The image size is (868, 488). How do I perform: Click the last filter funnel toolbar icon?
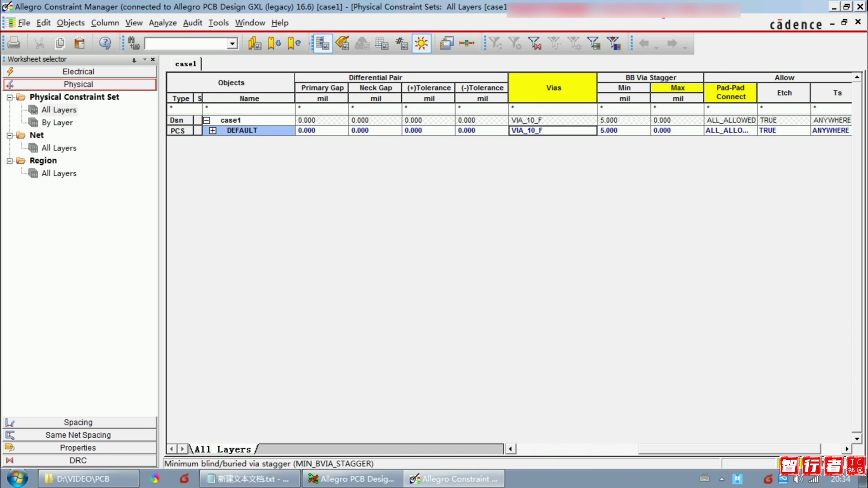[x=614, y=43]
